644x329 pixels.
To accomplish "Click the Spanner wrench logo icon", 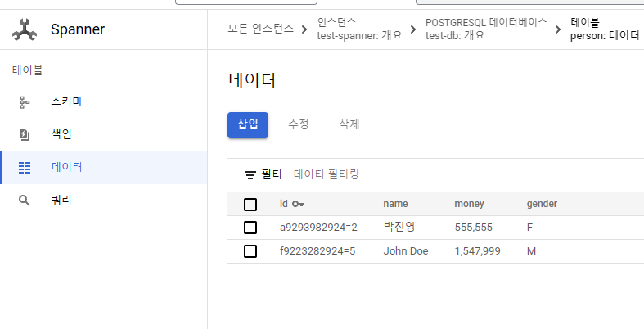I will (25, 31).
